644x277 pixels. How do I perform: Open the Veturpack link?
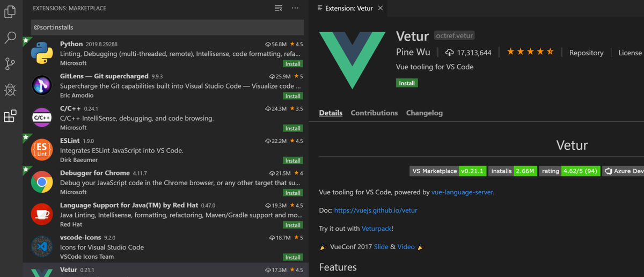click(376, 229)
